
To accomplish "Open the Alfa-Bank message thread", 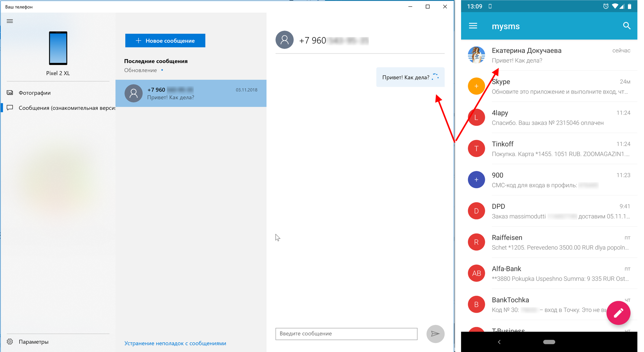I will tap(549, 273).
